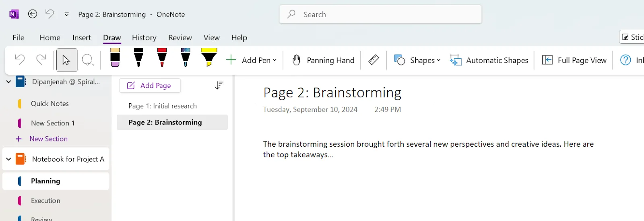This screenshot has height=221, width=644.
Task: Open the Review tab
Action: pyautogui.click(x=180, y=37)
